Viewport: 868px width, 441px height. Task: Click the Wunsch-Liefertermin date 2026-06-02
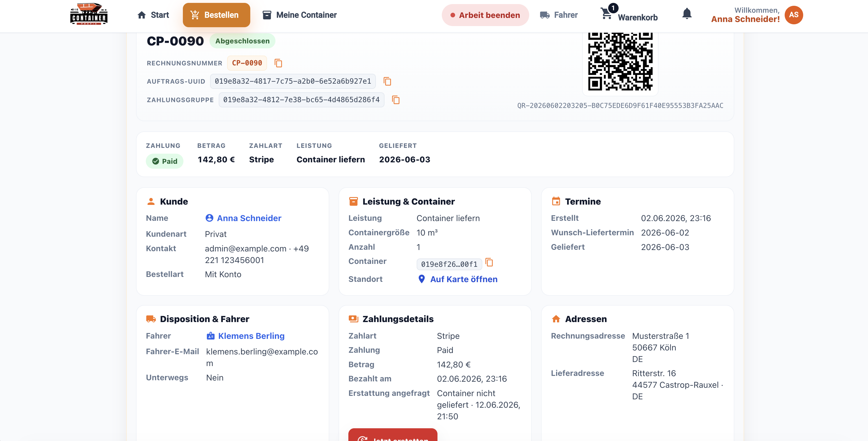pos(665,232)
